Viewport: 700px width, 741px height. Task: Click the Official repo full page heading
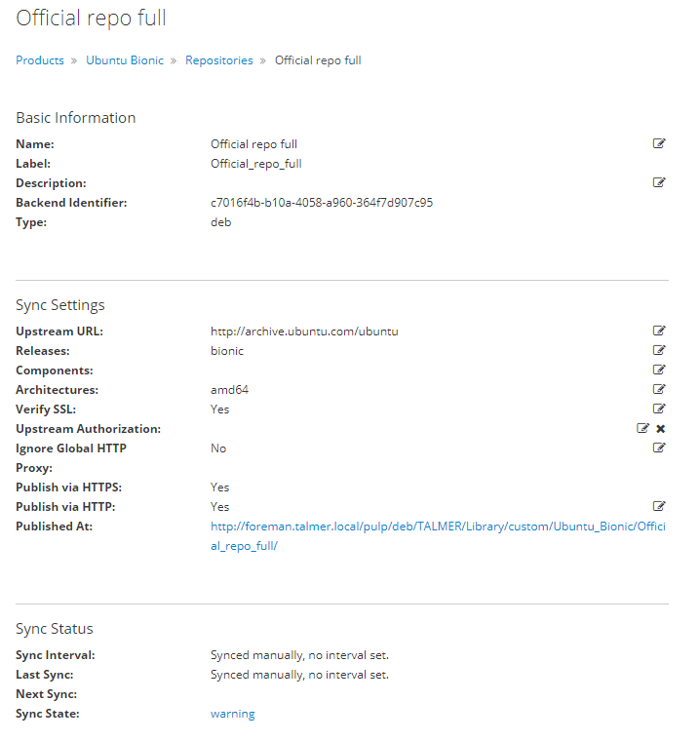coord(92,19)
